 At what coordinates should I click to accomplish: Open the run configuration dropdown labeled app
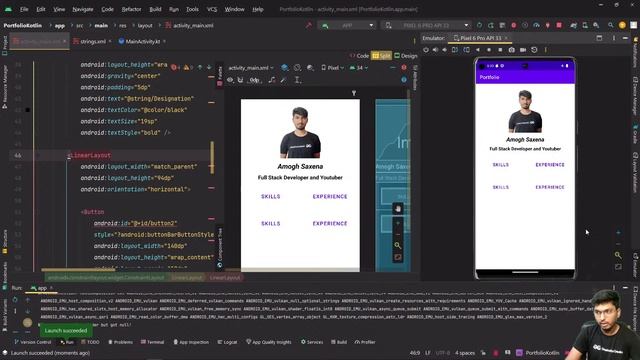click(347, 25)
